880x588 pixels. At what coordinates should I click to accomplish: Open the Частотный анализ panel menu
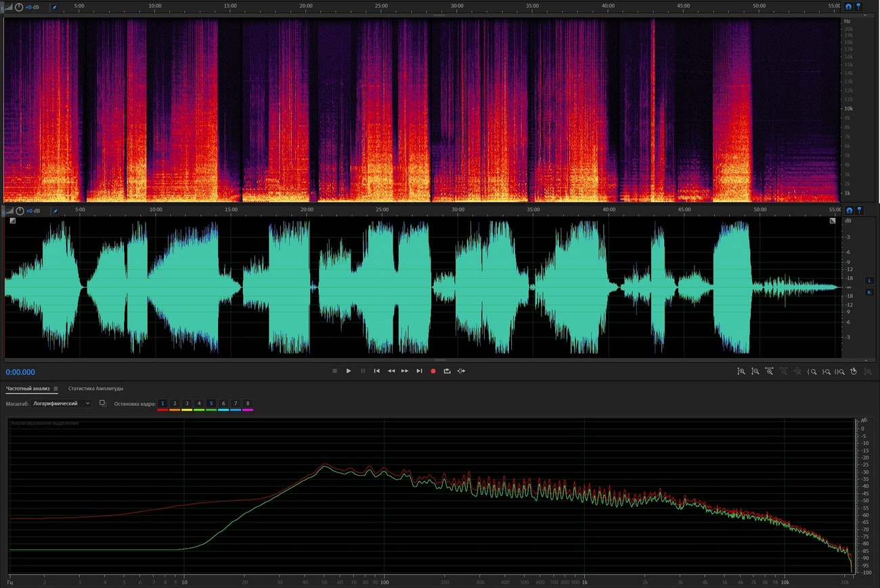tap(56, 389)
